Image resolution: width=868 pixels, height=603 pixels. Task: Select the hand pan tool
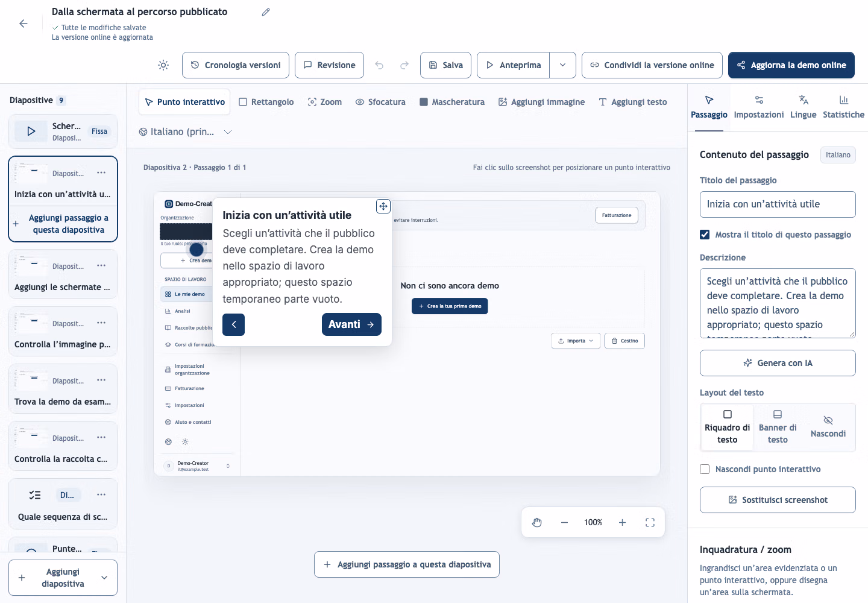pos(537,522)
